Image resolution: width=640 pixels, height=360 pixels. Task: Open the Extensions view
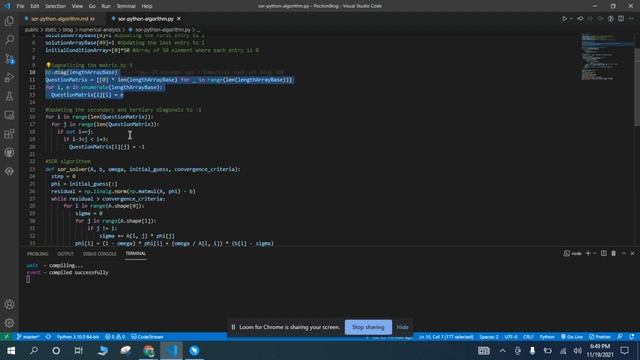coord(9,134)
